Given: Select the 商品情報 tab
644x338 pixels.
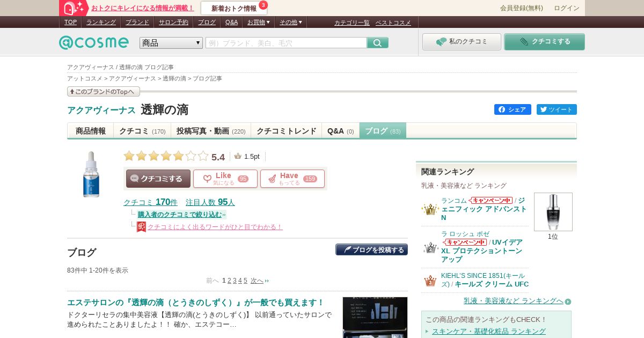Looking at the screenshot, I should pos(91,131).
